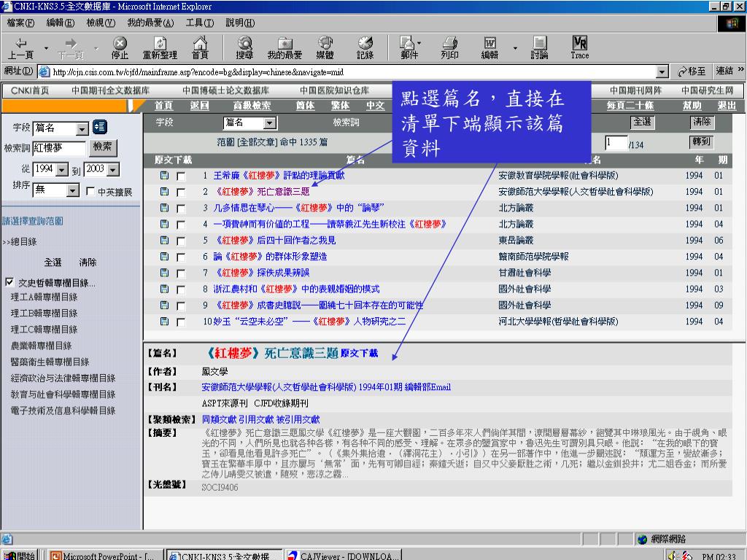
Task: Open dropdown arrow next to Edit icon
Action: (x=515, y=48)
